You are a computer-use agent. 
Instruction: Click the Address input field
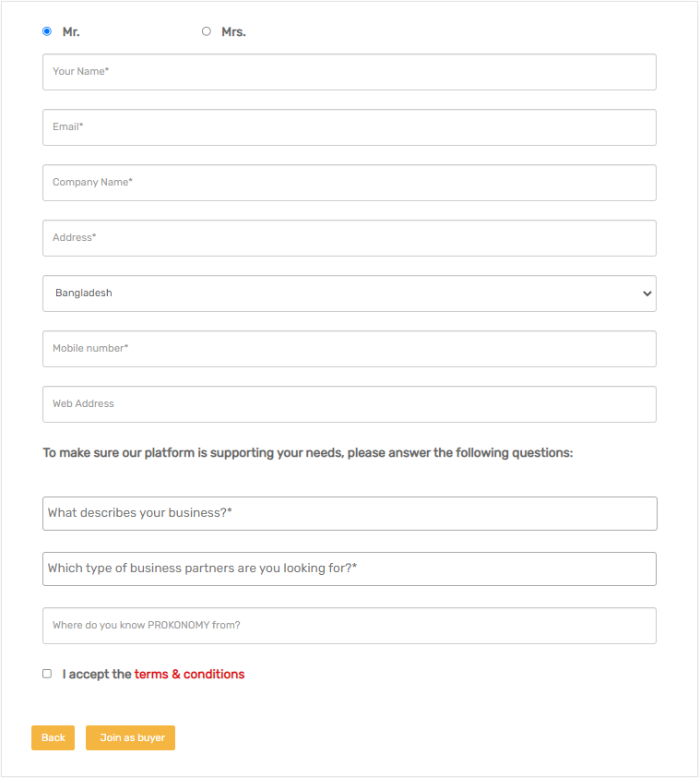(350, 238)
